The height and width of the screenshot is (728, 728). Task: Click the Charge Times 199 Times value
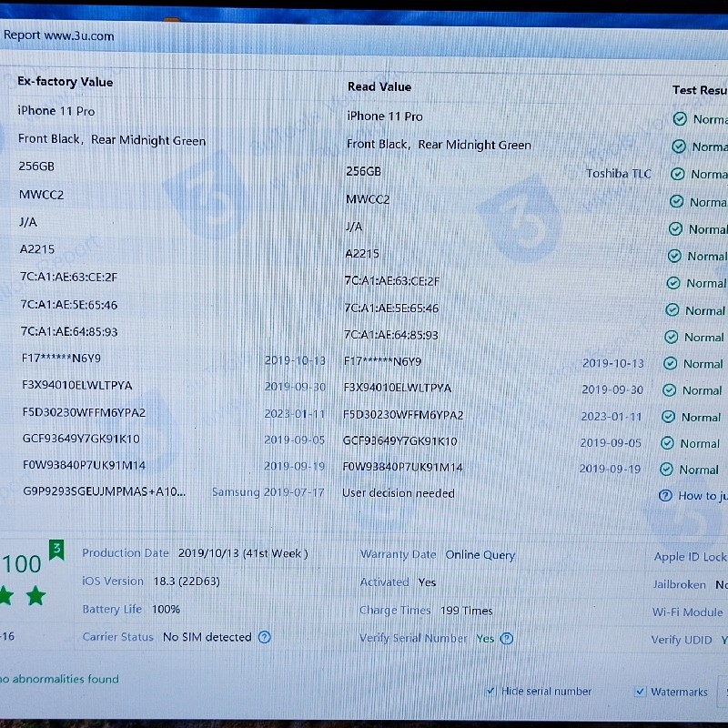tap(467, 611)
